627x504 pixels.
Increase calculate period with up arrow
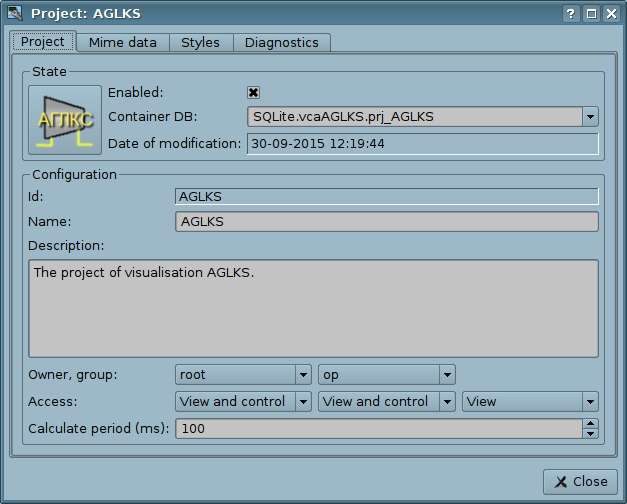click(x=590, y=423)
